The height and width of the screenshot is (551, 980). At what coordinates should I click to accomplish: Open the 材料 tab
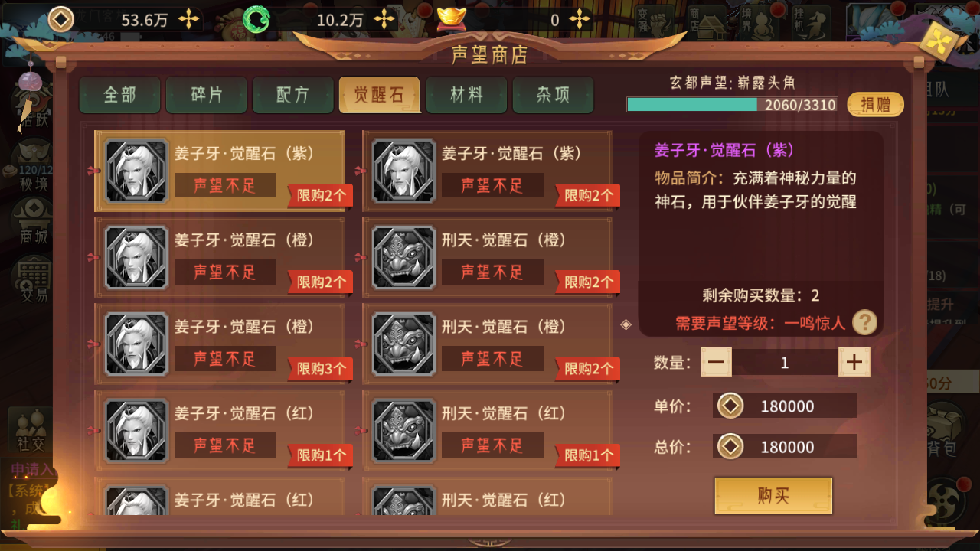coord(466,95)
